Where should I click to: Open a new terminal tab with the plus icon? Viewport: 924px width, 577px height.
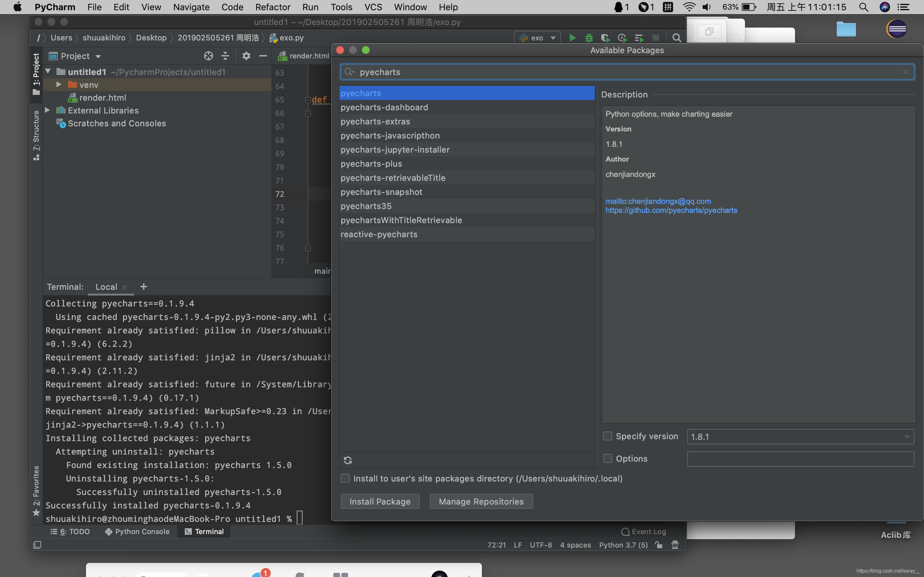tap(143, 287)
